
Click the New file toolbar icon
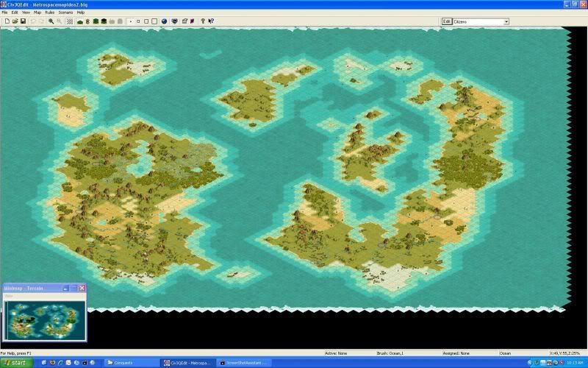[x=7, y=21]
